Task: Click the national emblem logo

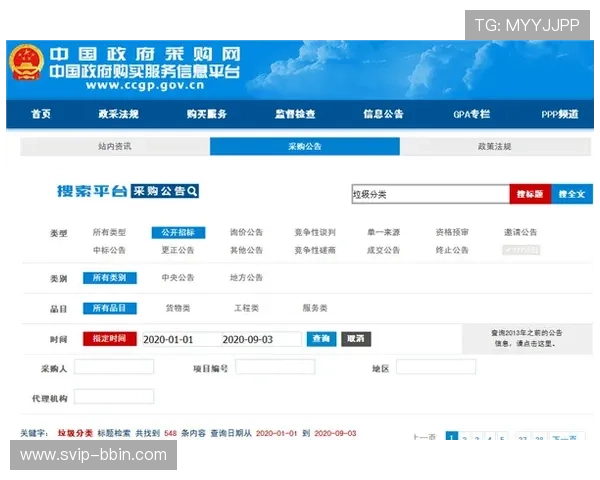Action: tap(26, 62)
